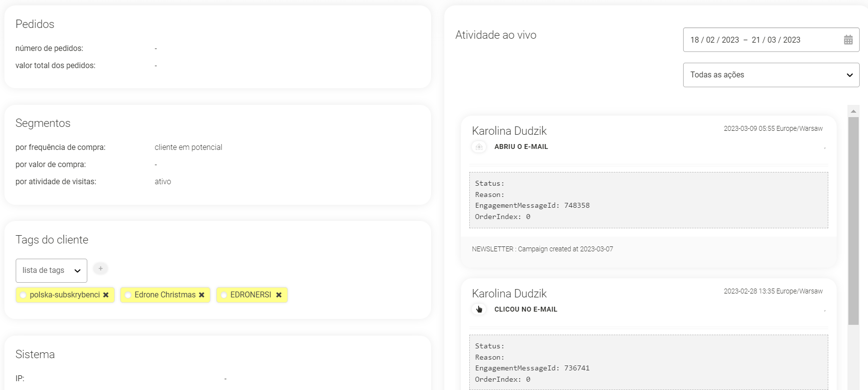Toggle circle on EDRONERSI tag

(224, 295)
